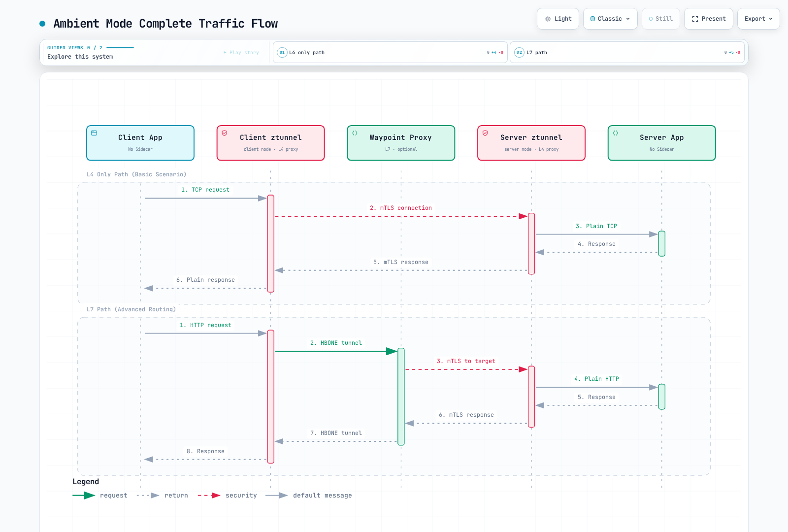
Task: Click the Classic style square icon
Action: pos(593,19)
